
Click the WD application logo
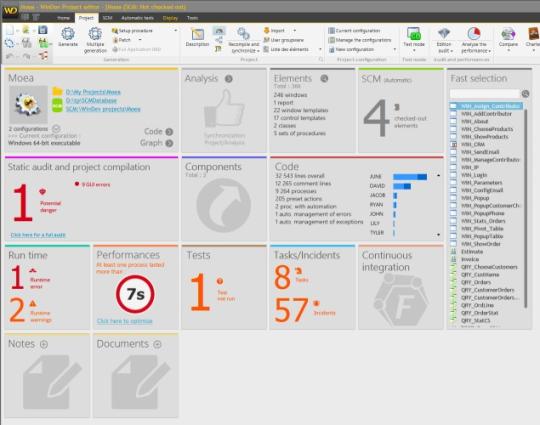pyautogui.click(x=10, y=10)
